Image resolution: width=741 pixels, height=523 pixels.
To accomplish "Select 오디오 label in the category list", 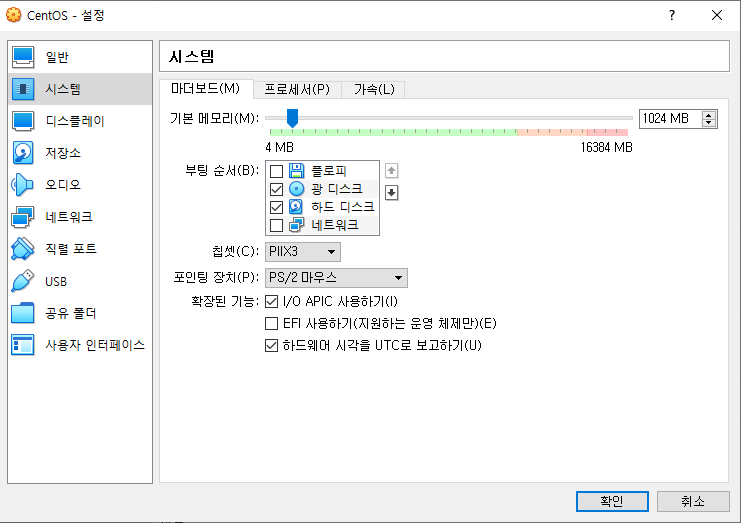I will tap(63, 185).
